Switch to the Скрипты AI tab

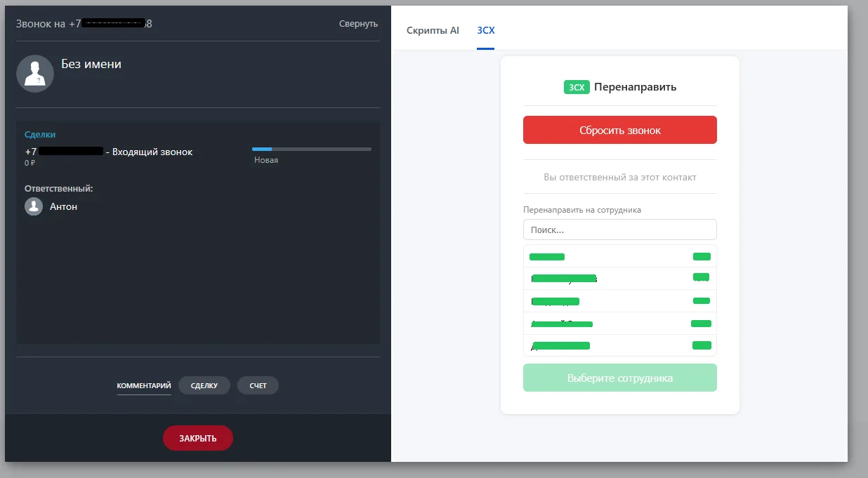[433, 30]
